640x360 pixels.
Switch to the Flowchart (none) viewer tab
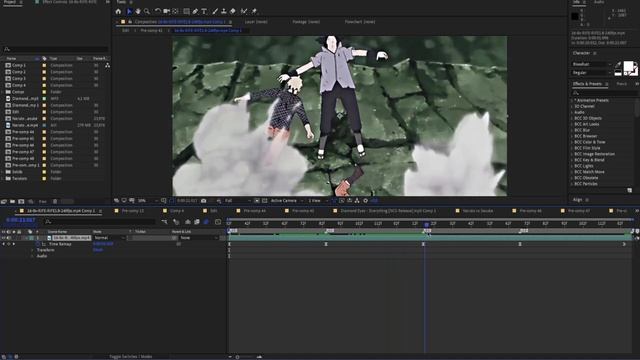360,22
